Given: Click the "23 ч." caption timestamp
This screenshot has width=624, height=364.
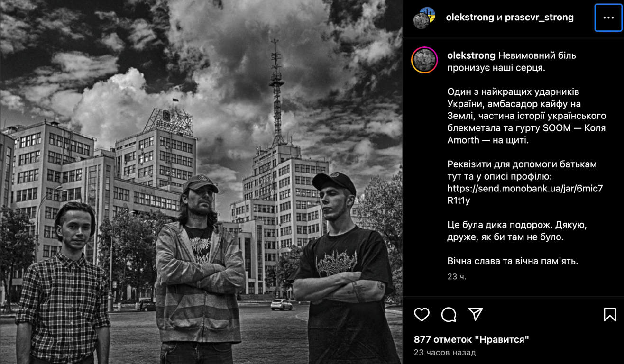Looking at the screenshot, I should coord(457,276).
